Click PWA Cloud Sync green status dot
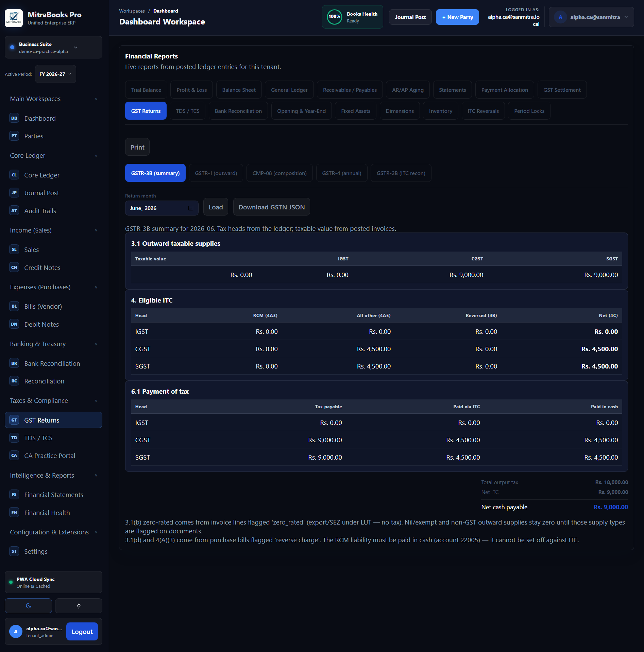The image size is (644, 652). [11, 582]
